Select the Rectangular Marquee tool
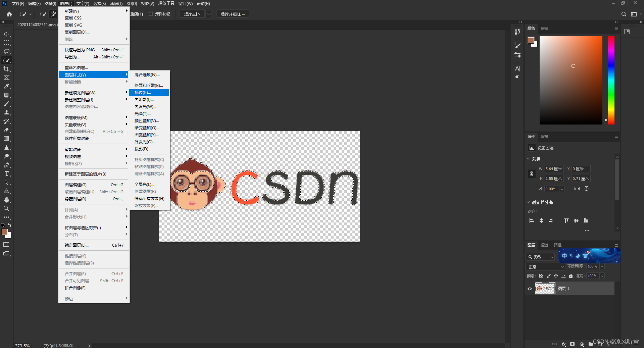Viewport: 644px width, 348px height. [x=6, y=43]
